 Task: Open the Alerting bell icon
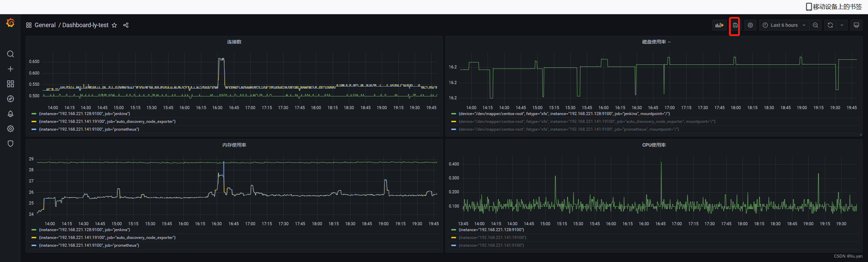[x=11, y=114]
